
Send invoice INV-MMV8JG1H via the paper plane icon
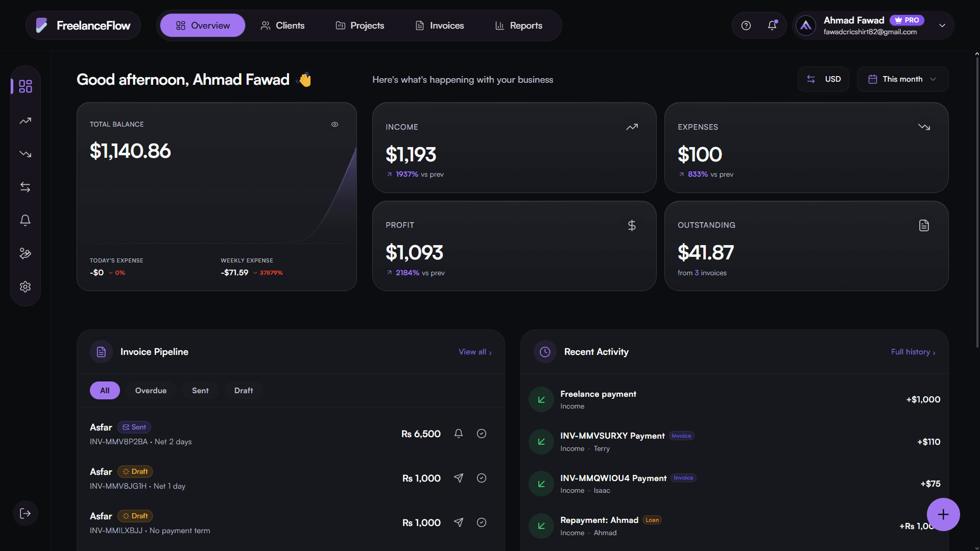click(x=458, y=478)
